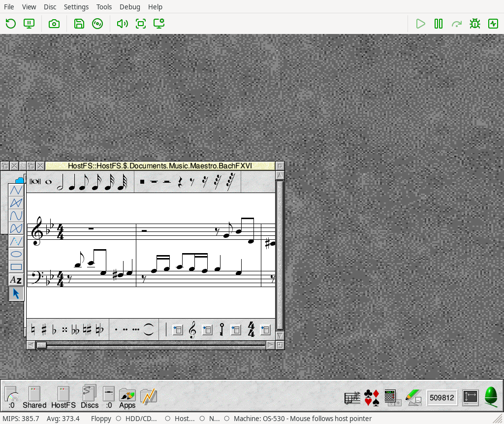Screen dimensions: 504x424
Task: Select the 4/4 time signature icon in bottom palette
Action: (252, 330)
